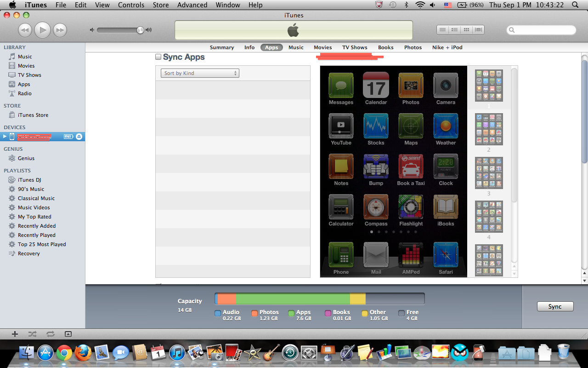The image size is (588, 368).
Task: Open the Sort by Kind dropdown
Action: coord(200,73)
